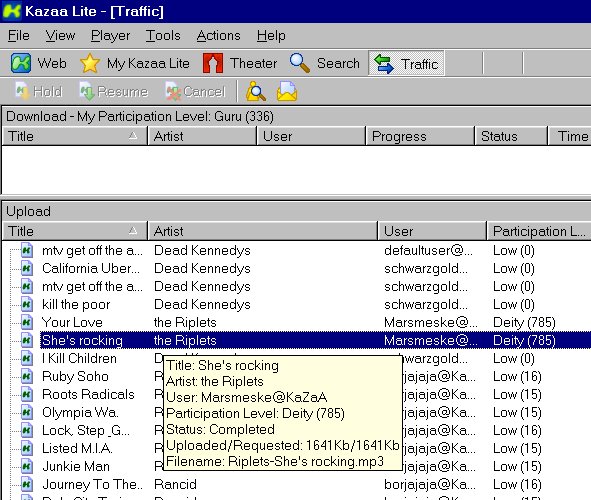Click file icon next to Your Love
The image size is (591, 500).
click(x=26, y=322)
